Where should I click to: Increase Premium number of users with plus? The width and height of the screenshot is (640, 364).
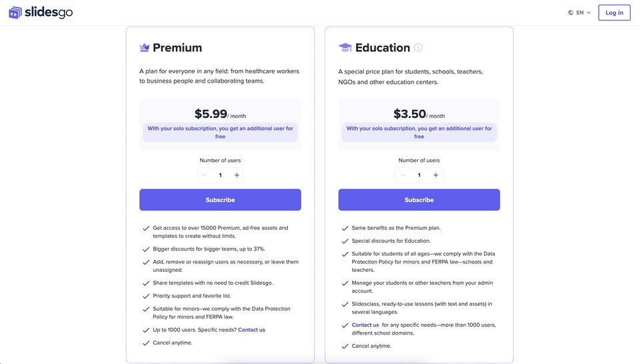tap(237, 175)
